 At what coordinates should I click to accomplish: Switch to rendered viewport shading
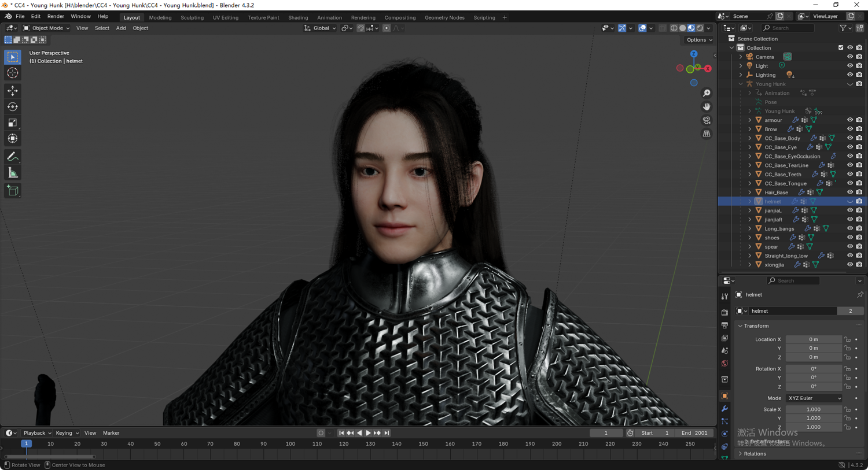(700, 28)
